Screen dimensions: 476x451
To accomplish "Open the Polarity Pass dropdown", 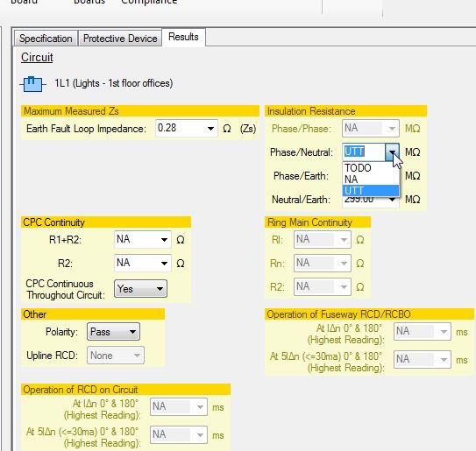I will tap(113, 332).
